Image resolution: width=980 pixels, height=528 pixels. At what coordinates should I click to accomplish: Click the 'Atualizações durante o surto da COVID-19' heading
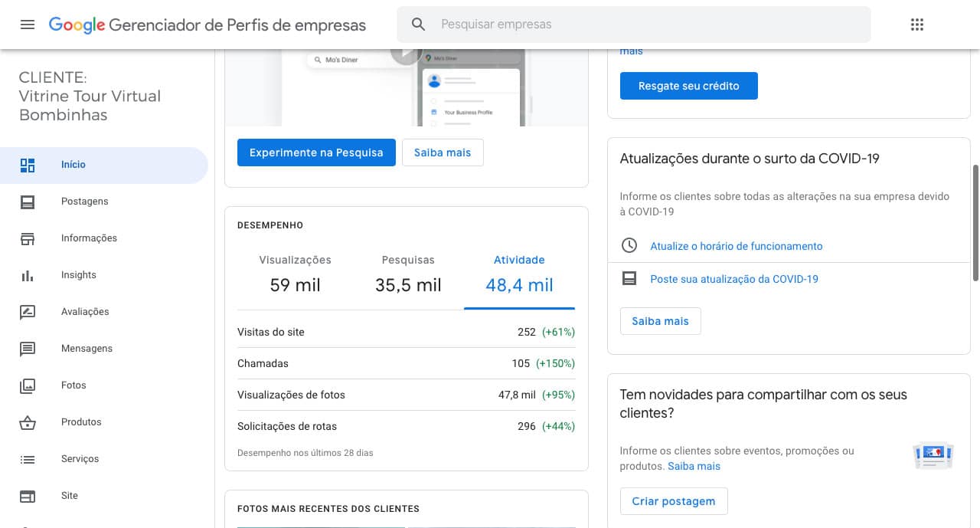tap(750, 159)
